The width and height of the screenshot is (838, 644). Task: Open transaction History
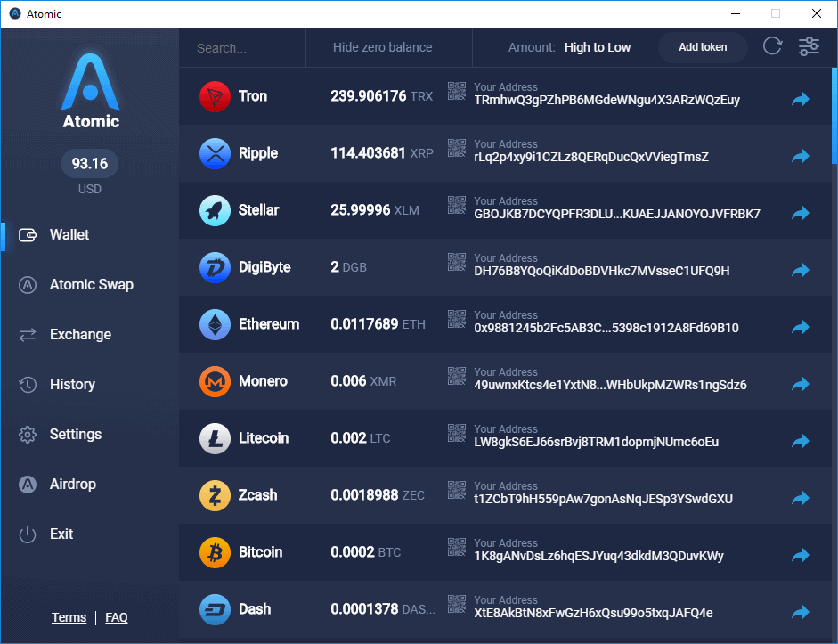tap(57, 384)
